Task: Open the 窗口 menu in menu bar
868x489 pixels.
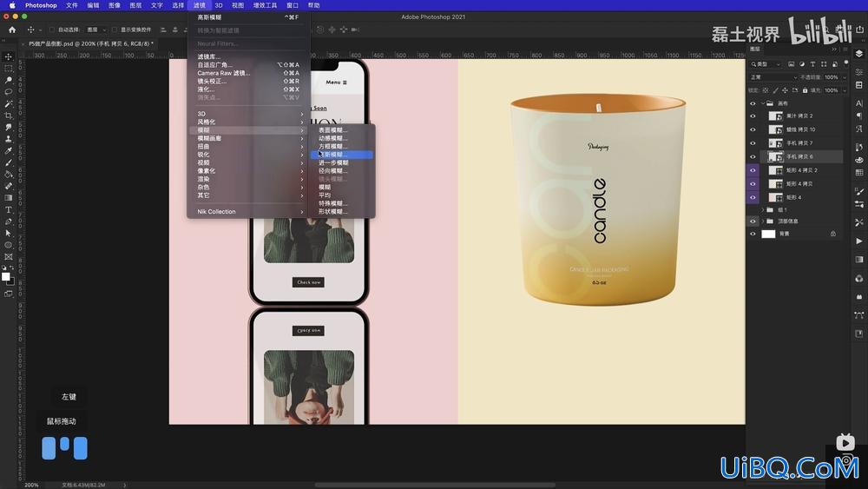Action: (x=293, y=5)
